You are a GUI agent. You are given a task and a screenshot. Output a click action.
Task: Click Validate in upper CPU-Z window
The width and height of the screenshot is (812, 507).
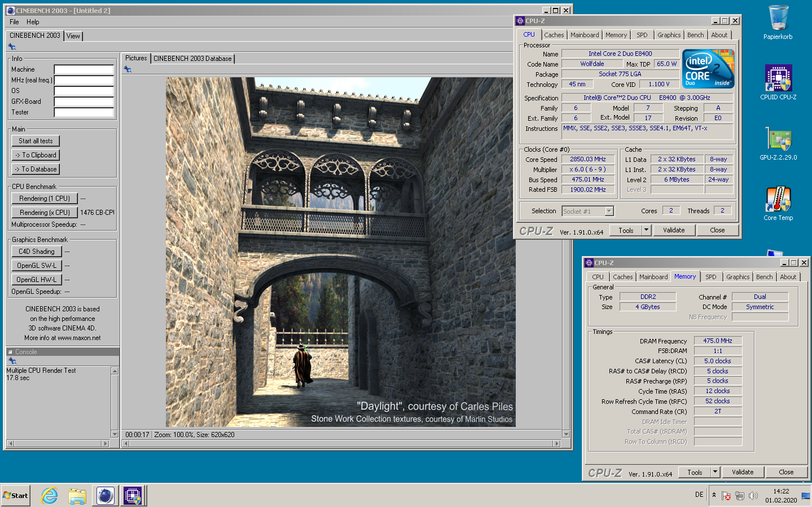click(674, 230)
